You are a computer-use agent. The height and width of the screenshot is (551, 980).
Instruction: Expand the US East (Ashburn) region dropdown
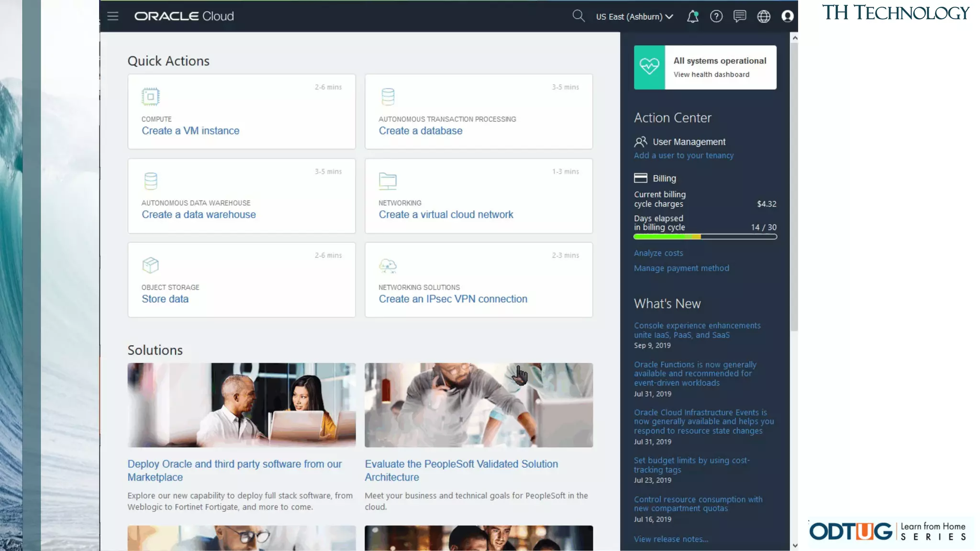634,17
